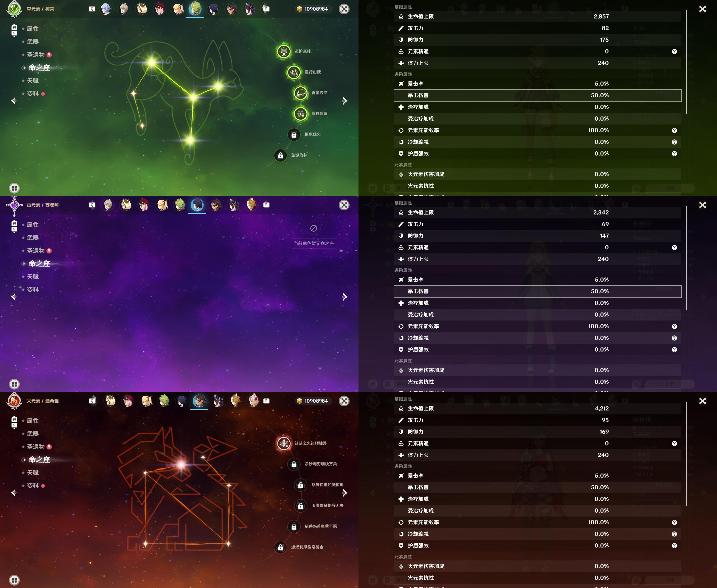717x588 pixels.
Task: Click the locked 猎兽魁首卓荦不羁 constellation icon
Action: pyautogui.click(x=294, y=526)
